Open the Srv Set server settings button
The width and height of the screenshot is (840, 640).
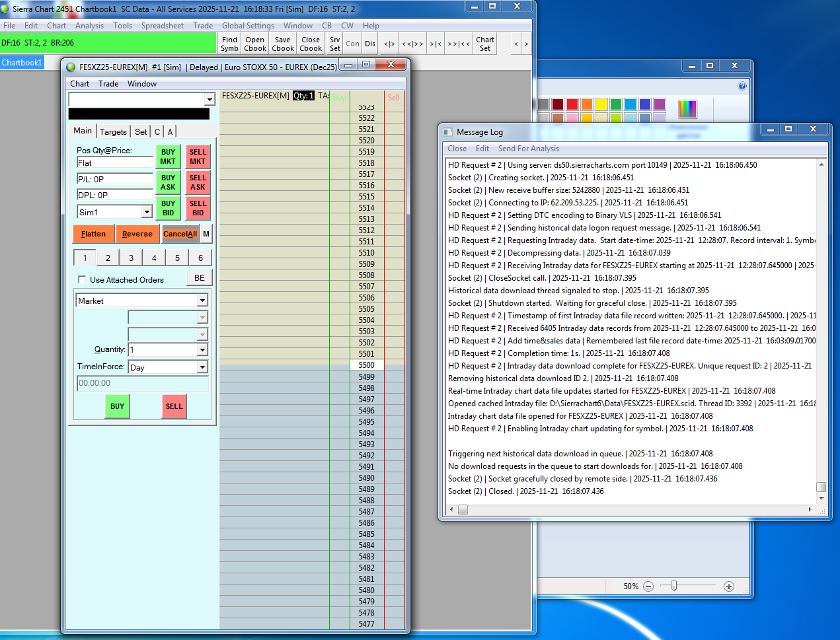[335, 44]
